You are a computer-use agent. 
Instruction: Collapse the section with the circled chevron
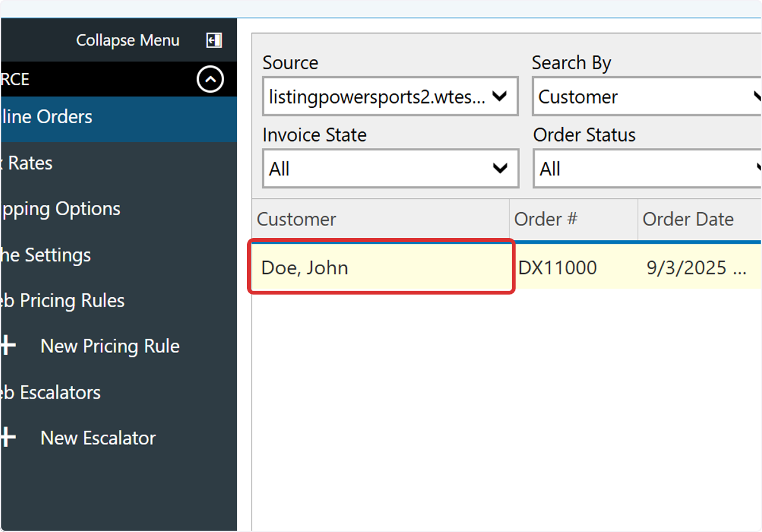(210, 79)
